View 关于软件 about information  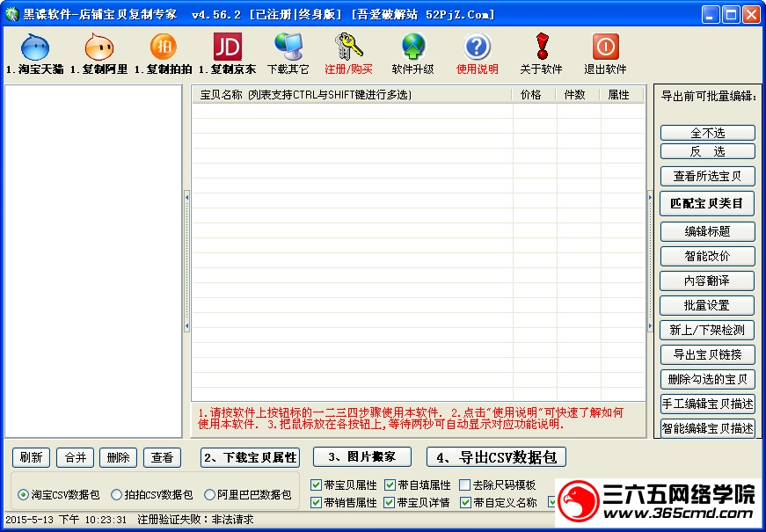coord(542,53)
